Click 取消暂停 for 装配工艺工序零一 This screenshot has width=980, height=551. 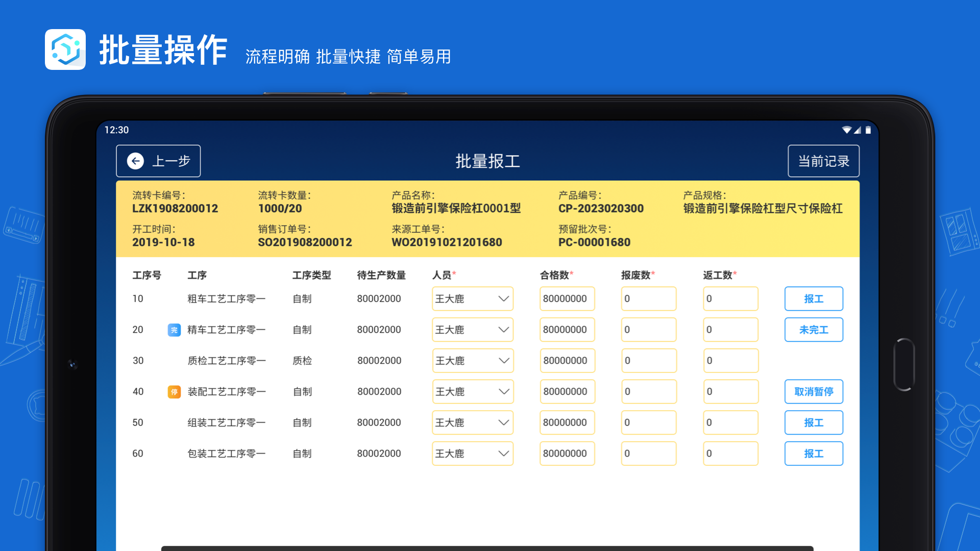[814, 392]
